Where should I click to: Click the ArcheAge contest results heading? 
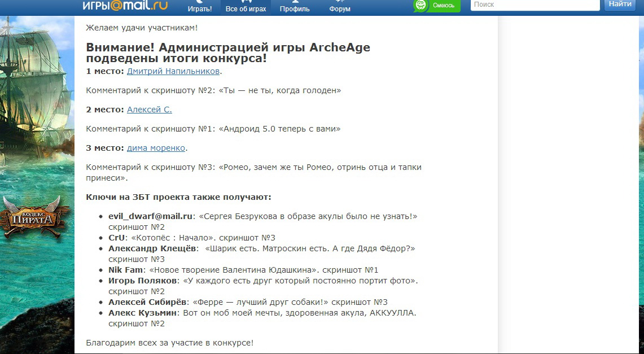point(228,53)
